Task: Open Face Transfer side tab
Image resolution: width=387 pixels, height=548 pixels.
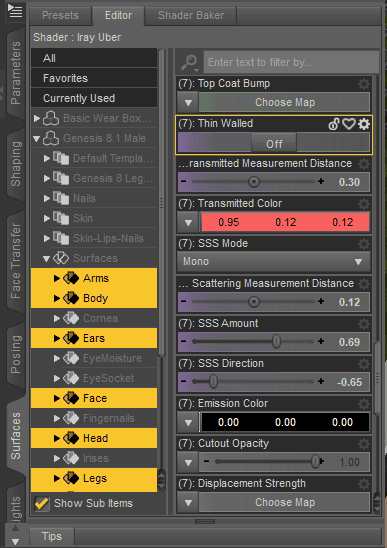Action: (16, 261)
